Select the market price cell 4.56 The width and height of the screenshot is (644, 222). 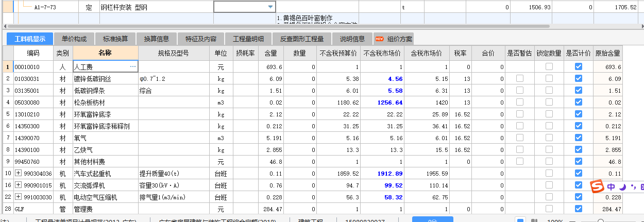tap(382, 79)
